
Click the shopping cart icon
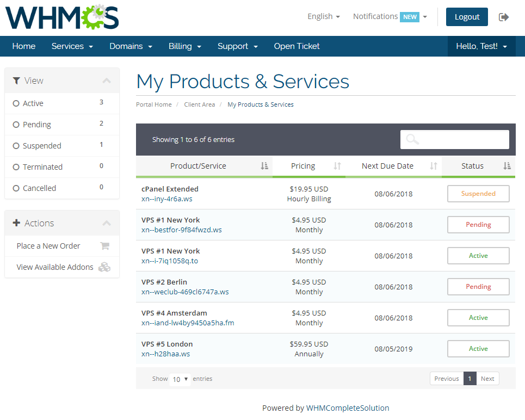click(x=105, y=246)
